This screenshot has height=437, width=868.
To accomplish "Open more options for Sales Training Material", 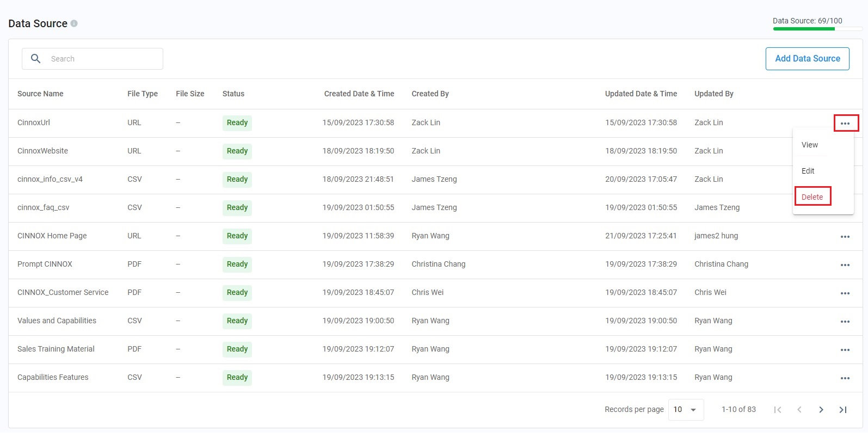I will pos(845,350).
